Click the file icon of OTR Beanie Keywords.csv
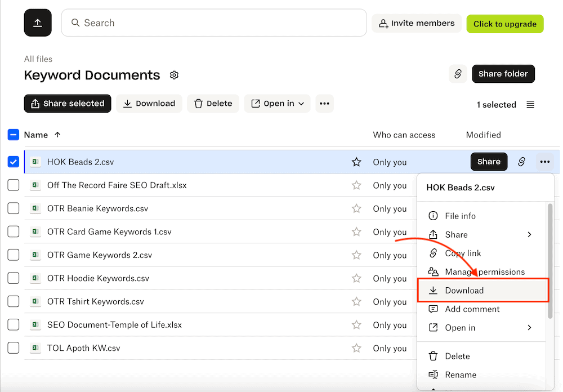This screenshot has width=563, height=392. click(35, 208)
